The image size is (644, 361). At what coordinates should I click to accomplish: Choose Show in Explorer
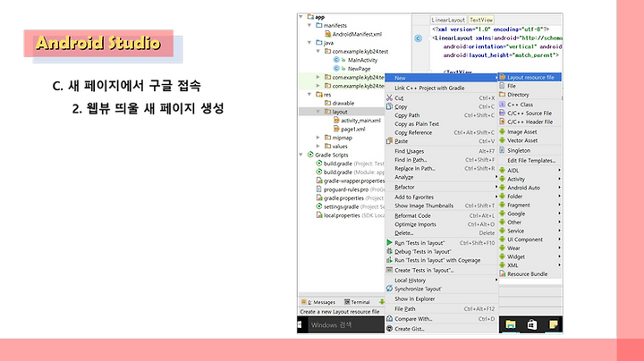pos(442,298)
